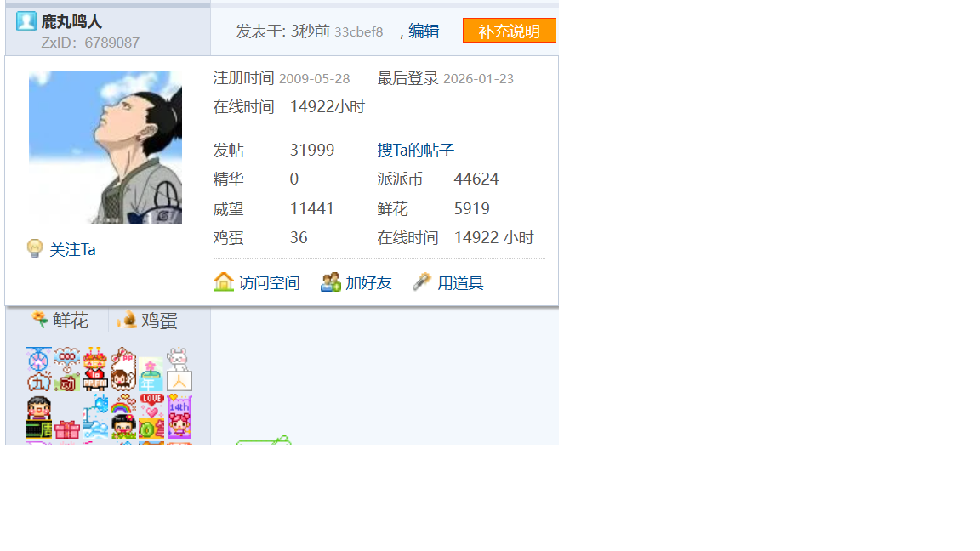Click the 编辑 edit link
This screenshot has width=980, height=551.
click(x=424, y=31)
